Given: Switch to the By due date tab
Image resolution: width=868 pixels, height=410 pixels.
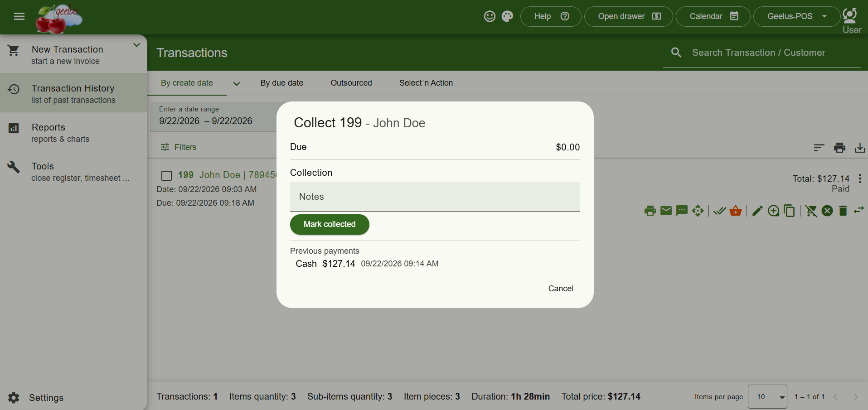Looking at the screenshot, I should coord(282,83).
